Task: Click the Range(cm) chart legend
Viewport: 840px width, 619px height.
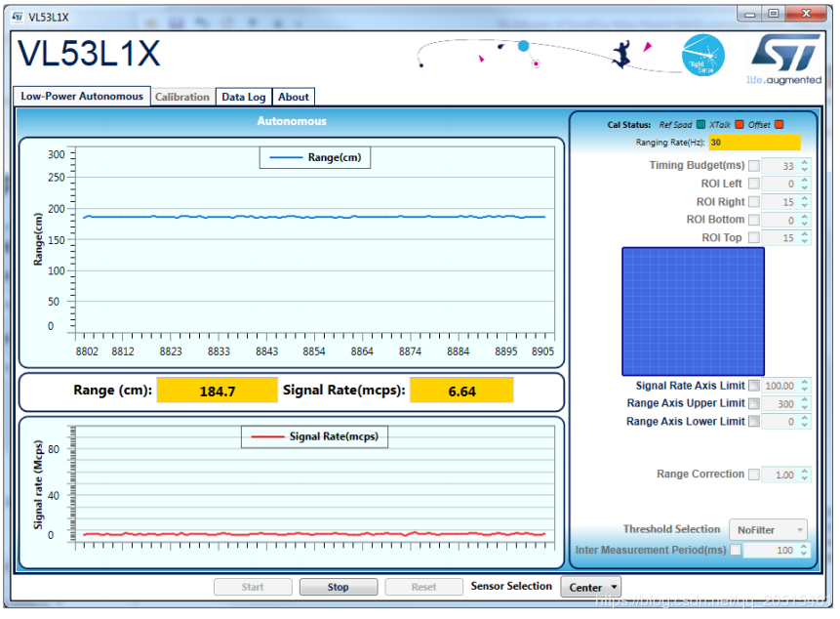Action: coord(314,158)
